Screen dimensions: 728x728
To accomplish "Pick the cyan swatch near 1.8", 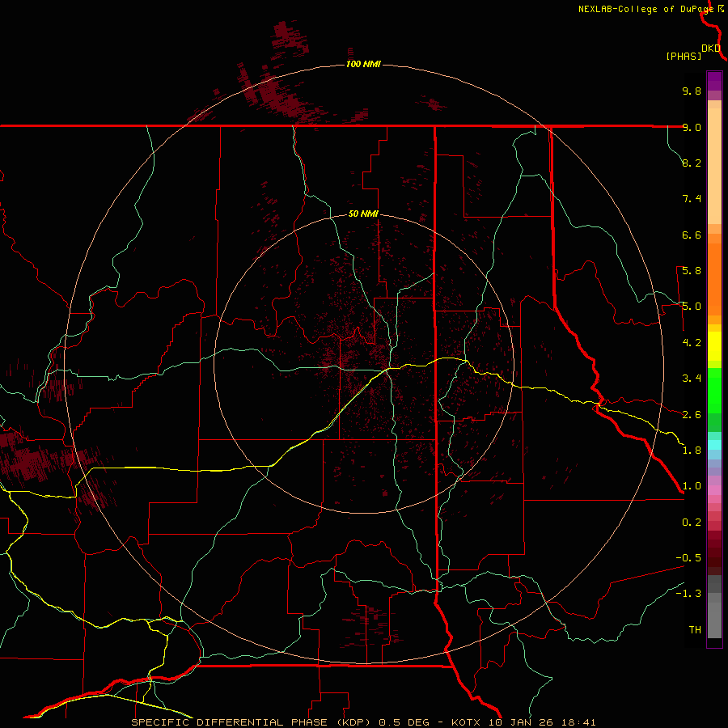I will 714,445.
